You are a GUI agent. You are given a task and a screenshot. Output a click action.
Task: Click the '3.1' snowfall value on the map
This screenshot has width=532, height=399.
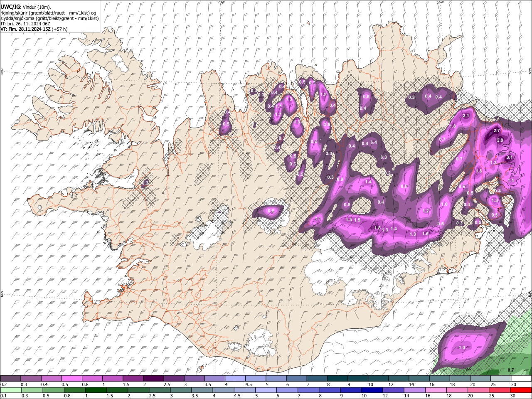(x=509, y=158)
